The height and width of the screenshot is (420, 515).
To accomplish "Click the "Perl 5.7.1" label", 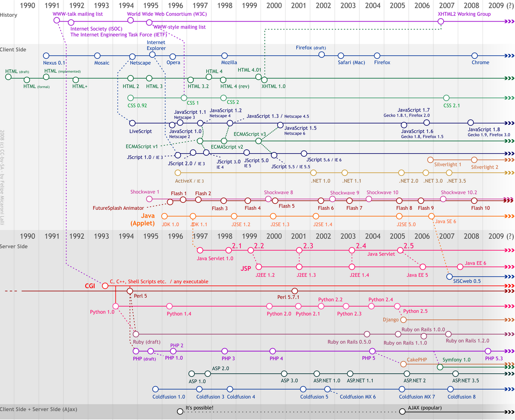I will pyautogui.click(x=288, y=297).
